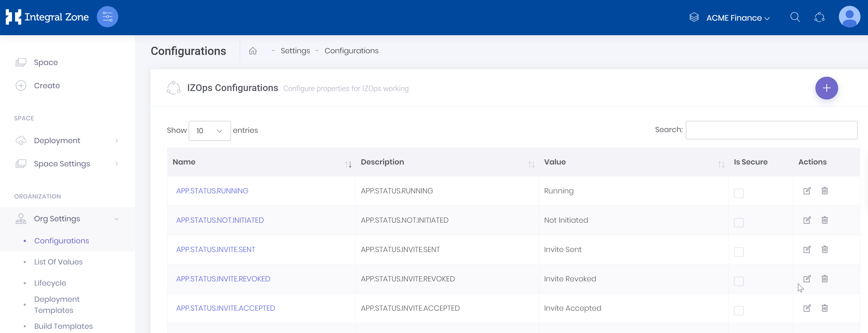Focus the Search input field
The width and height of the screenshot is (868, 333).
tap(771, 130)
